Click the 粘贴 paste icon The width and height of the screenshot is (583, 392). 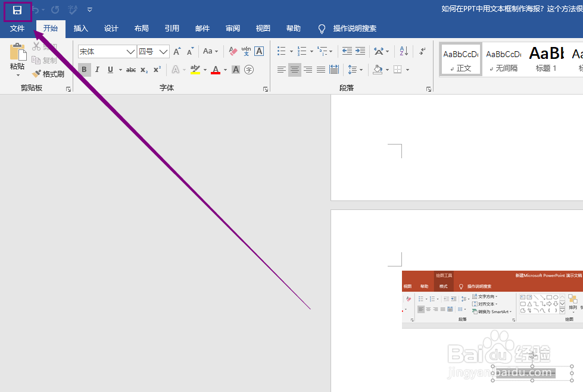[x=17, y=52]
